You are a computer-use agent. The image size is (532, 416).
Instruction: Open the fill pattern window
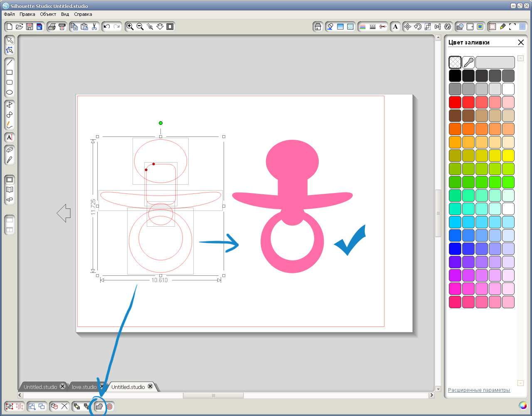[350, 27]
